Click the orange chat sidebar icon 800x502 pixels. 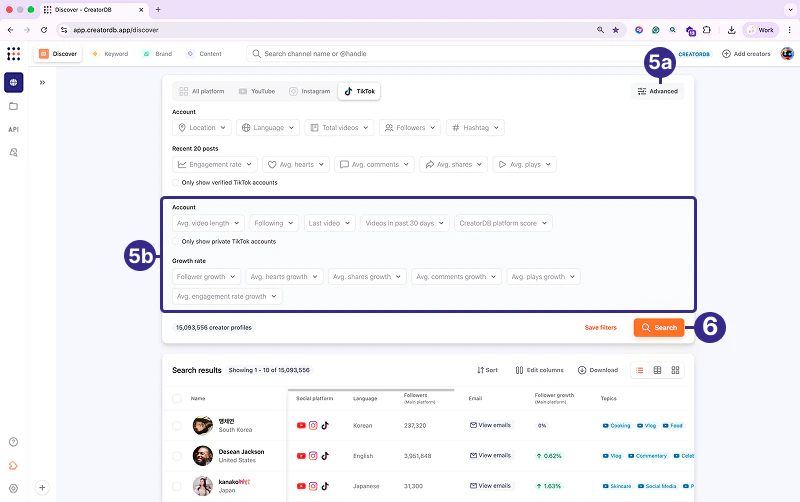(14, 465)
